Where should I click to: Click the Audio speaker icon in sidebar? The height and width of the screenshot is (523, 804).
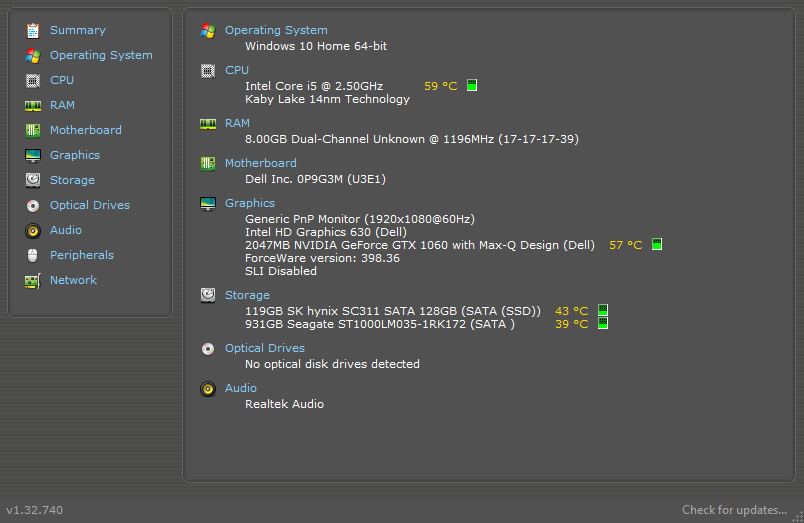(x=33, y=230)
